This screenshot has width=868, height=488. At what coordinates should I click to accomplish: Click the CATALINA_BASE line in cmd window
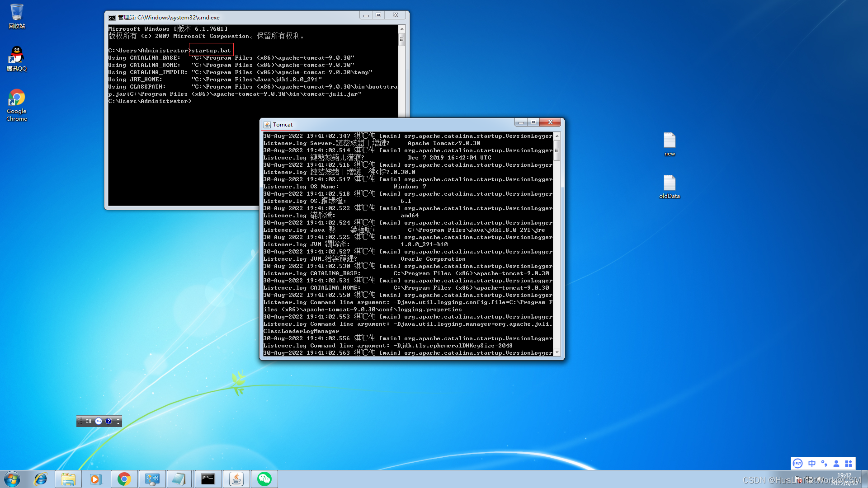tap(231, 58)
